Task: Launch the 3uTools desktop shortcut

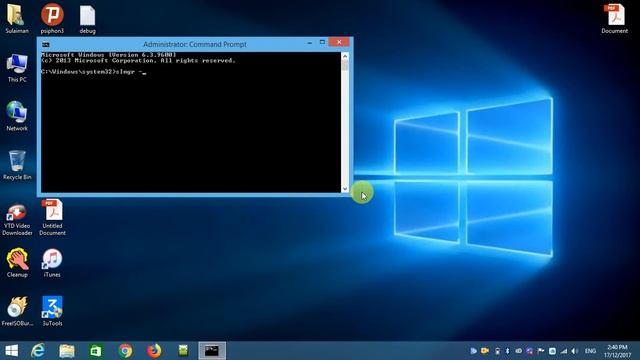Action: [x=52, y=311]
